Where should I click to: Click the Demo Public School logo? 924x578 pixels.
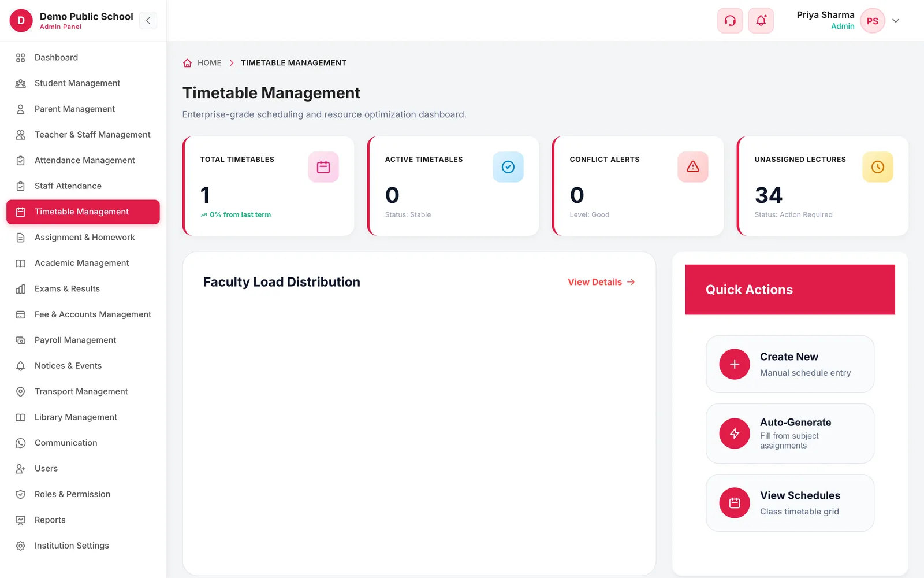[21, 21]
